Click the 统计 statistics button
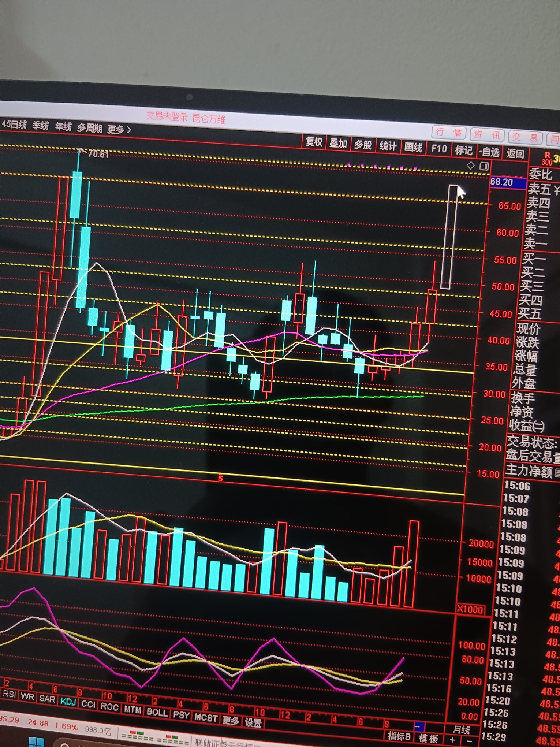 pyautogui.click(x=388, y=146)
